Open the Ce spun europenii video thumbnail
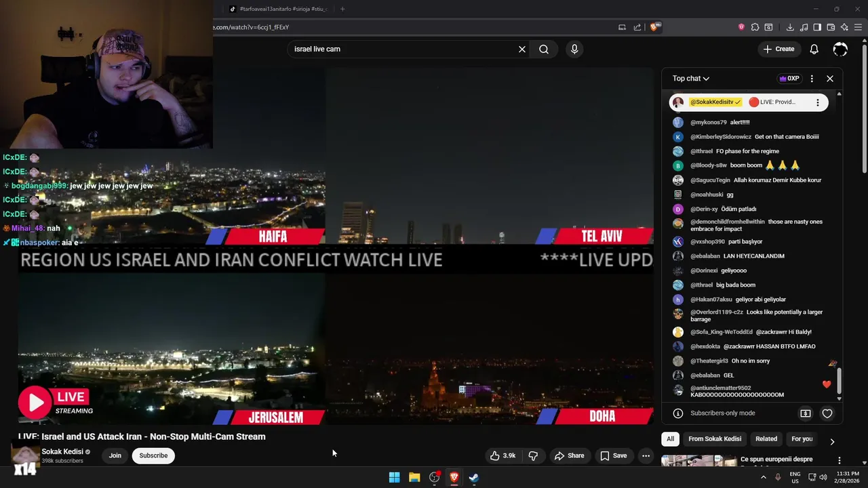 (x=699, y=462)
